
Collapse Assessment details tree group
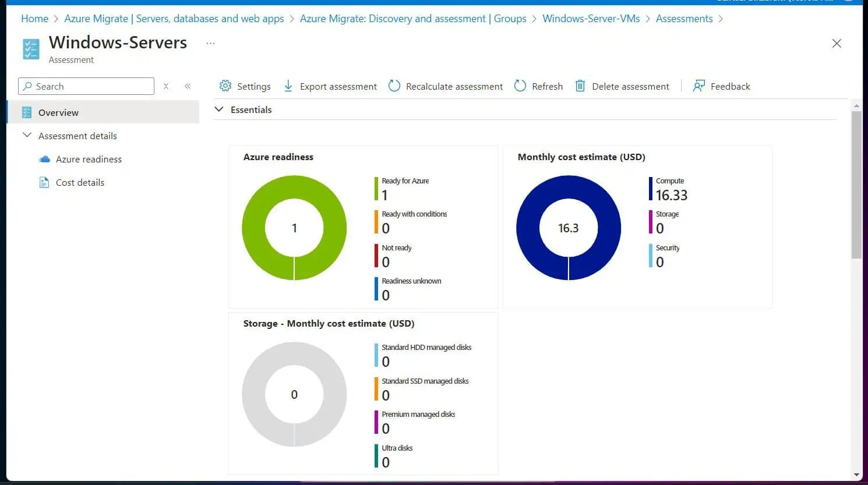27,136
